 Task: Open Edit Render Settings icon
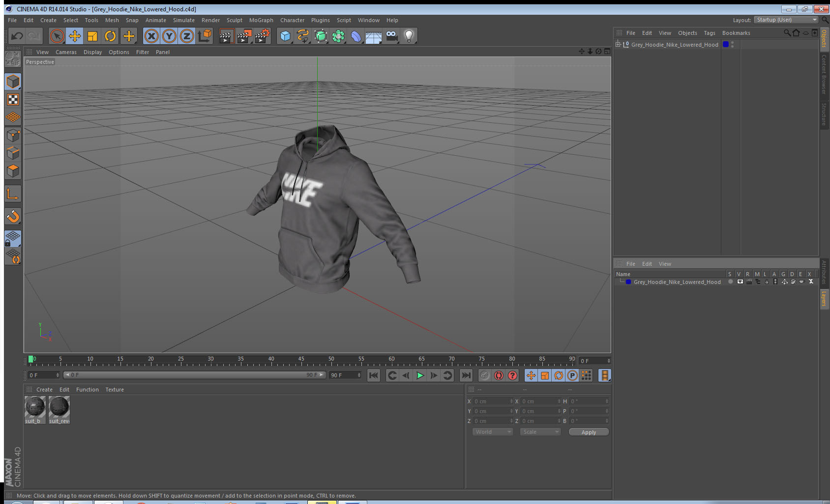pyautogui.click(x=262, y=36)
